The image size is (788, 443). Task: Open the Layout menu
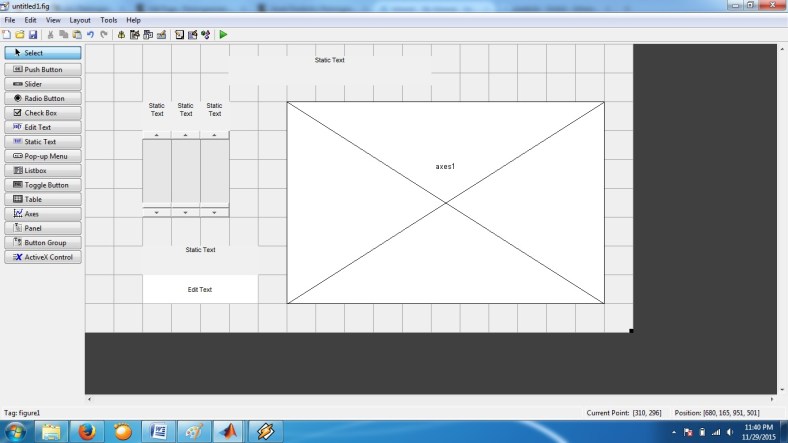point(80,20)
